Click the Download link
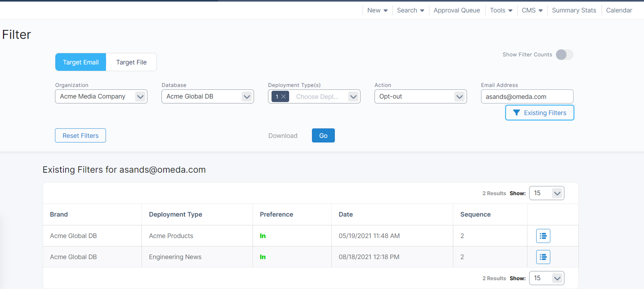The image size is (644, 289). coord(283,135)
